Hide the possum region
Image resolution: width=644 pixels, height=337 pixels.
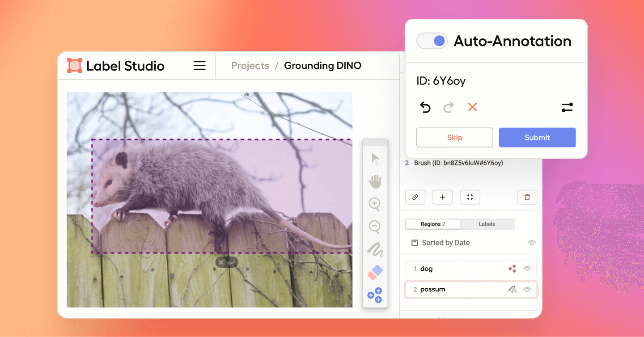[527, 289]
